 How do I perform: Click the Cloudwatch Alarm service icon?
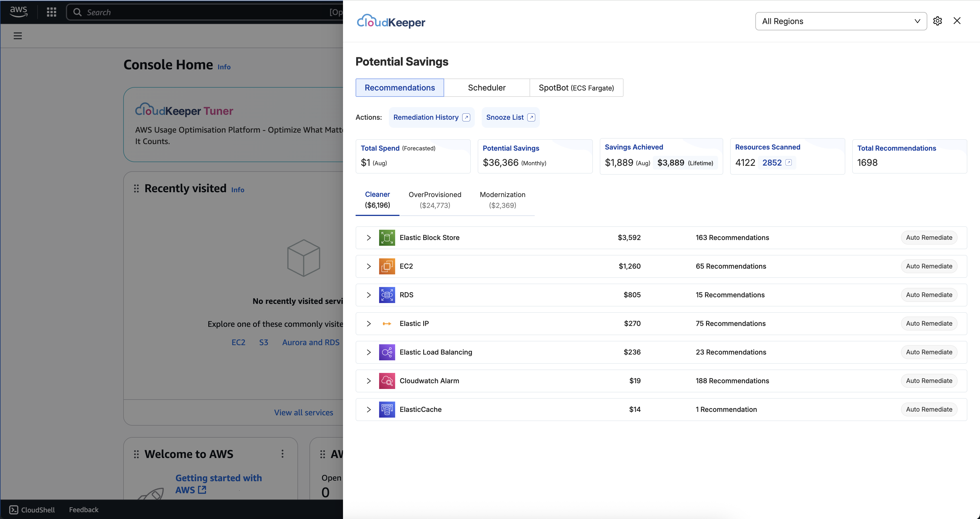387,381
